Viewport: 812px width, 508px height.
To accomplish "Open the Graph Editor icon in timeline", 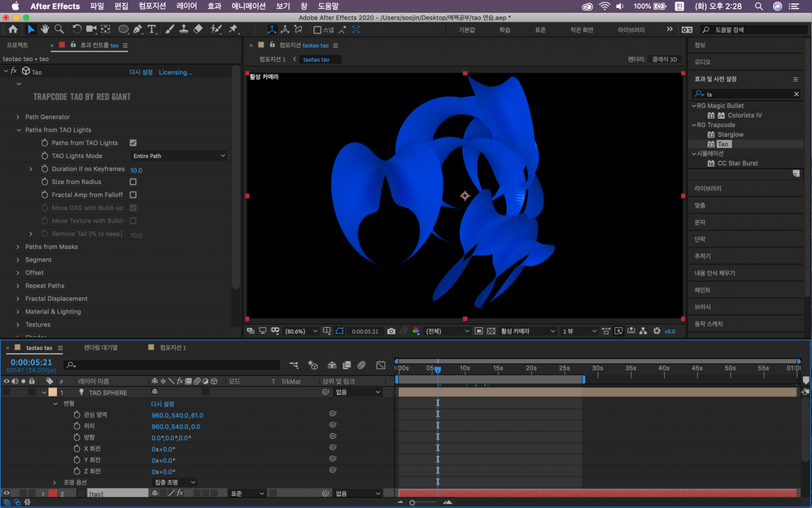I will [x=381, y=365].
